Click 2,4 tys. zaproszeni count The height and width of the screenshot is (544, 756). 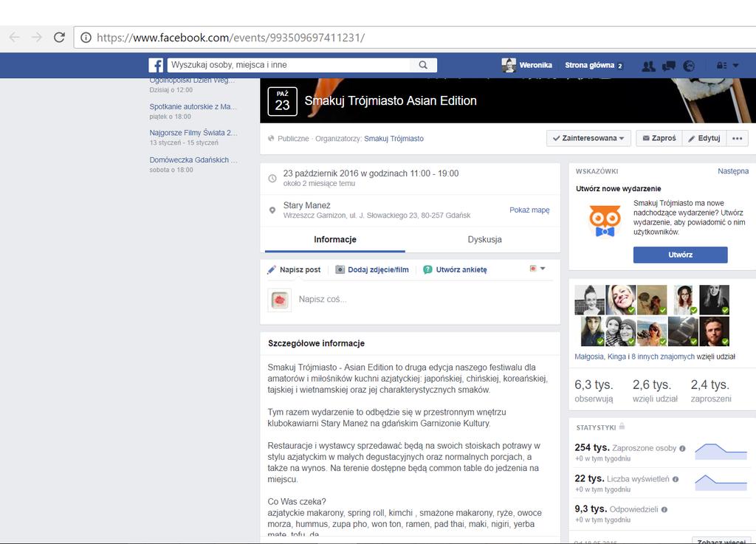(x=711, y=390)
